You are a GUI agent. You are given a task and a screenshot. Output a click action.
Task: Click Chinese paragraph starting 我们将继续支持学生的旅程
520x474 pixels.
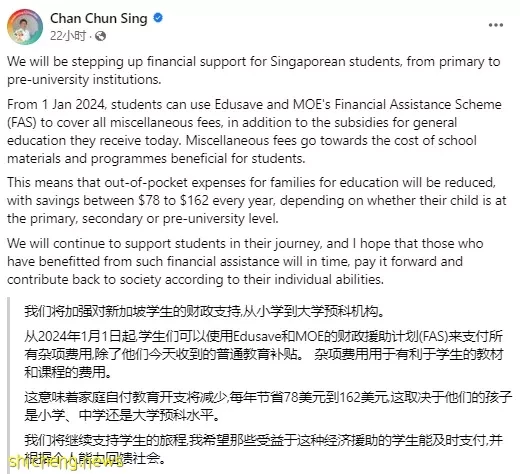point(263,449)
